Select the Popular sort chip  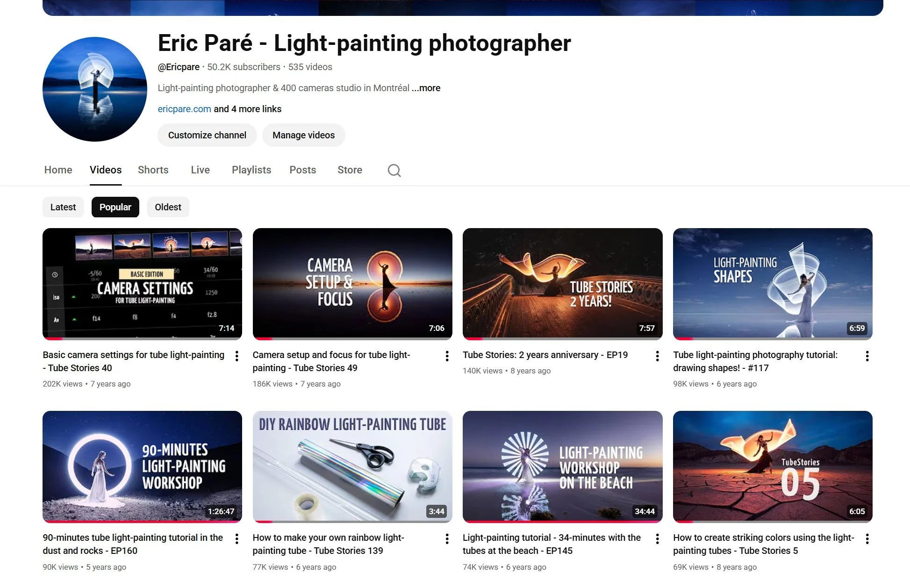[x=115, y=207]
